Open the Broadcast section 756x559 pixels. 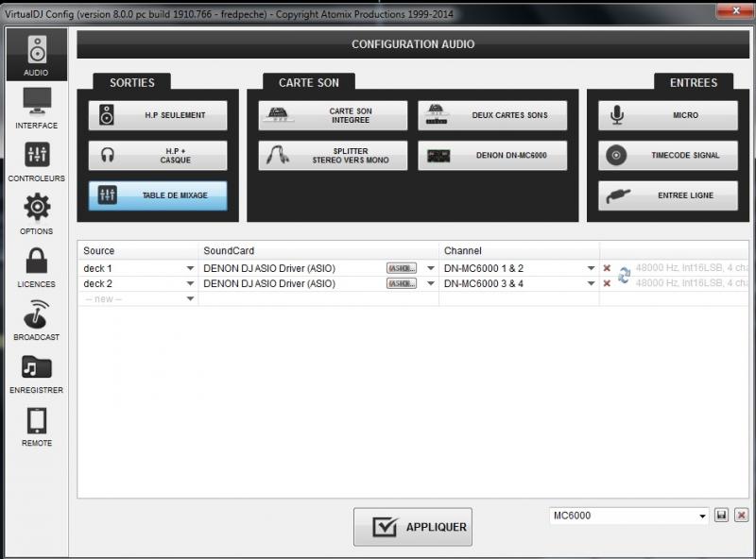click(x=37, y=320)
